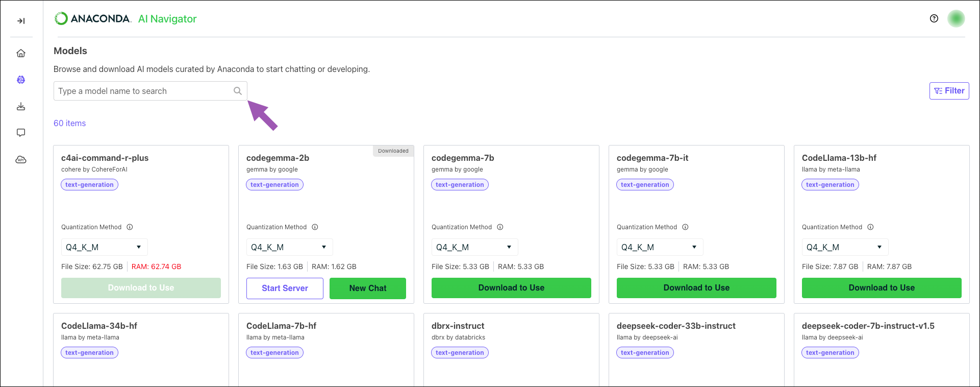Click Download to Use for c4ai-command-r-plus
Viewport: 980px width, 387px height.
(x=141, y=288)
